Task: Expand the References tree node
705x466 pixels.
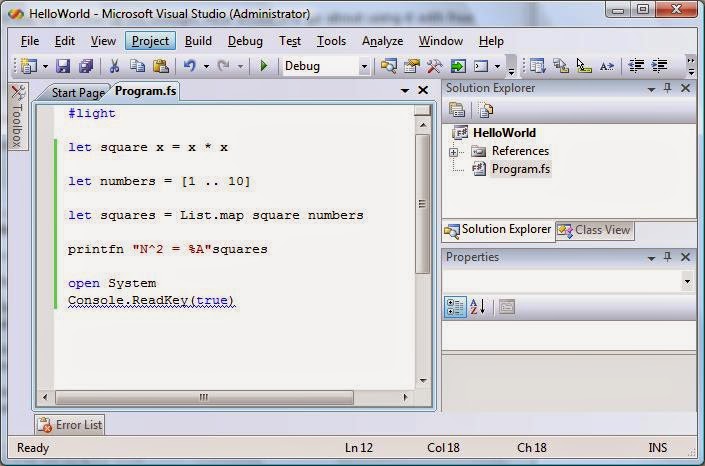Action: coord(453,152)
